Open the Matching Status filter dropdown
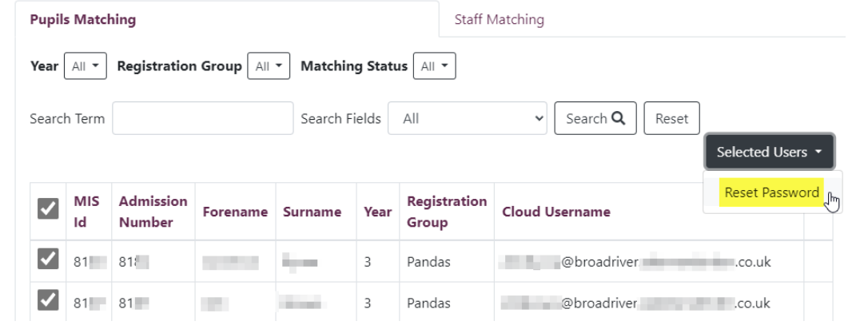Screen dimensions: 868x325 click(434, 67)
